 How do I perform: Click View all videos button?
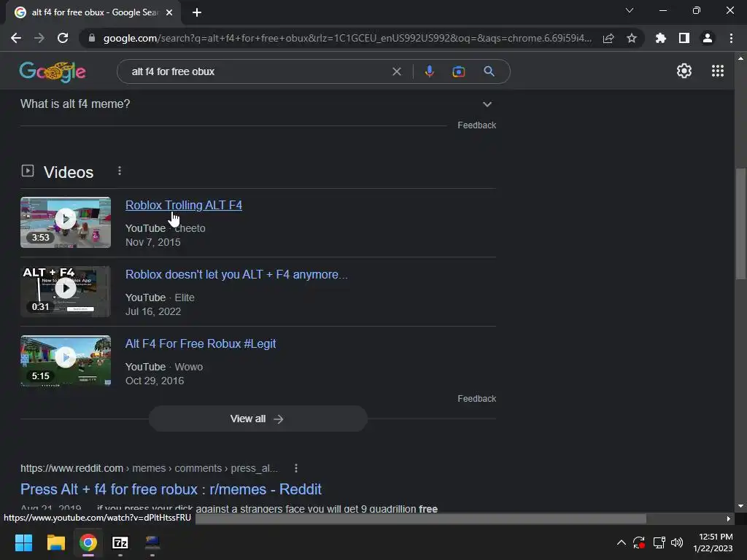258,419
